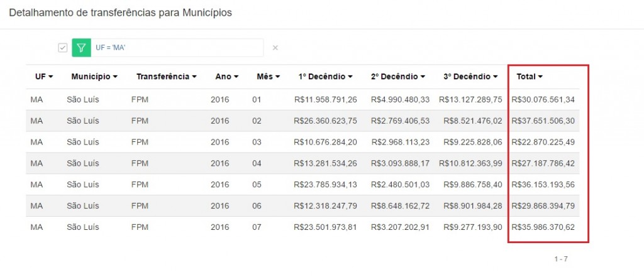Viewport: 644px width, 277px height.
Task: Expand the Transferência column menu
Action: pos(166,77)
